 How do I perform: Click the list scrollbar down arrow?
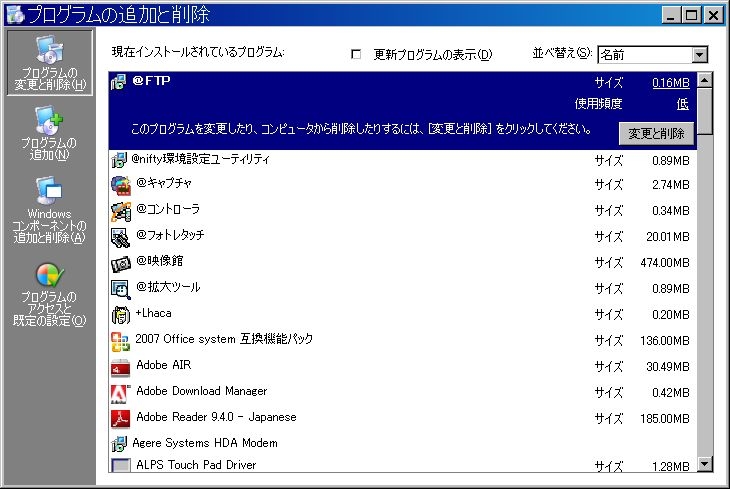[x=705, y=464]
